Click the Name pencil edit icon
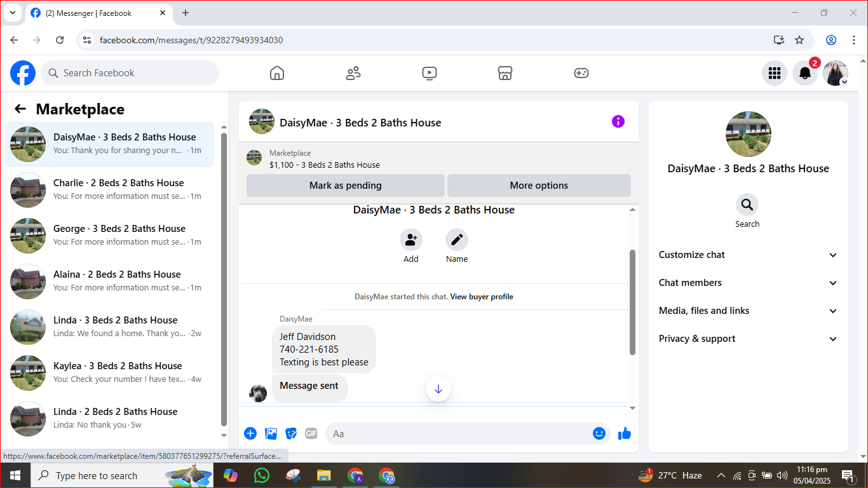The image size is (868, 488). pos(457,240)
